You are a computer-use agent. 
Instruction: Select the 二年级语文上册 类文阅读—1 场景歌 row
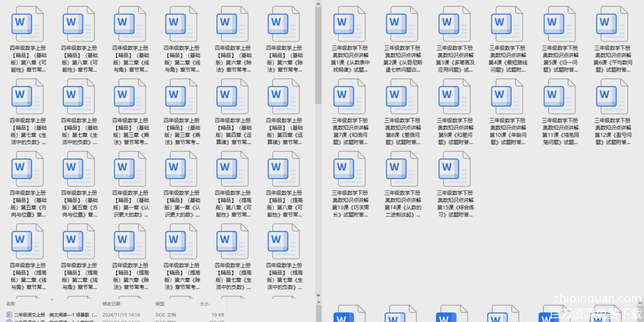(116, 315)
